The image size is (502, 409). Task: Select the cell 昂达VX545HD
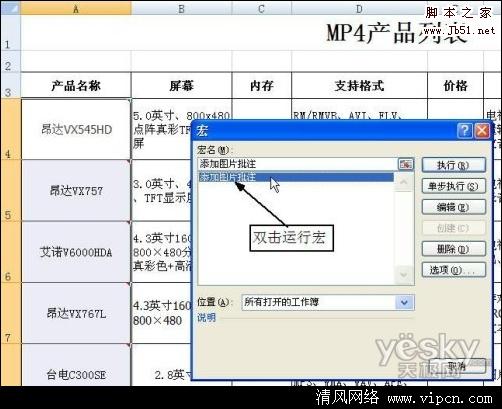pyautogui.click(x=76, y=129)
